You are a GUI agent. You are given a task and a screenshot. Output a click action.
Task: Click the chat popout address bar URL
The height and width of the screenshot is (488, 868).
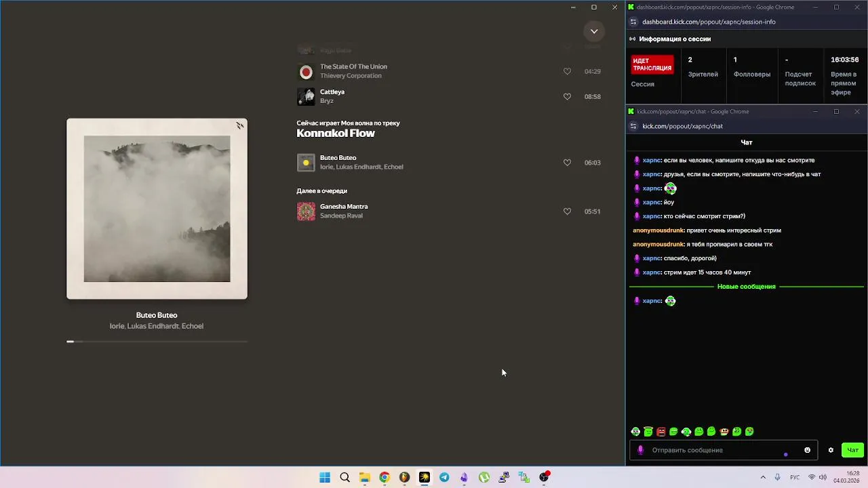(x=682, y=126)
